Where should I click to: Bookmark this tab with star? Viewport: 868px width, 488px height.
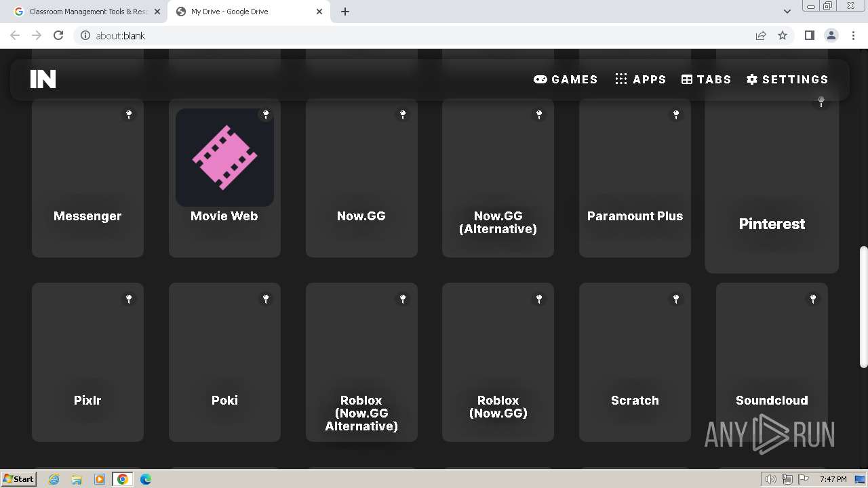(x=783, y=35)
